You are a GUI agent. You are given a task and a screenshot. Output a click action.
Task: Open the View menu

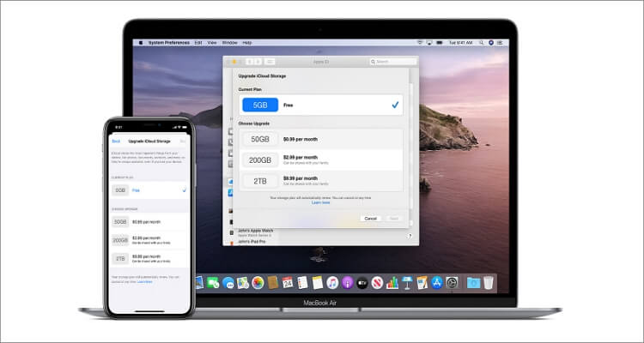[212, 43]
